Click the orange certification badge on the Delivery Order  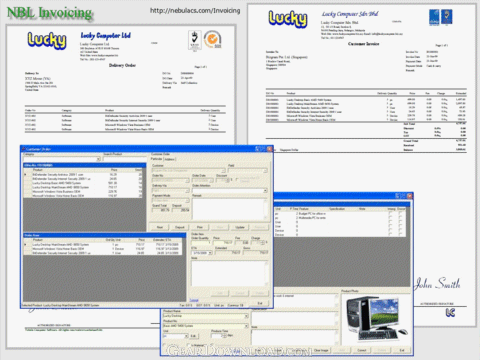[x=212, y=40]
